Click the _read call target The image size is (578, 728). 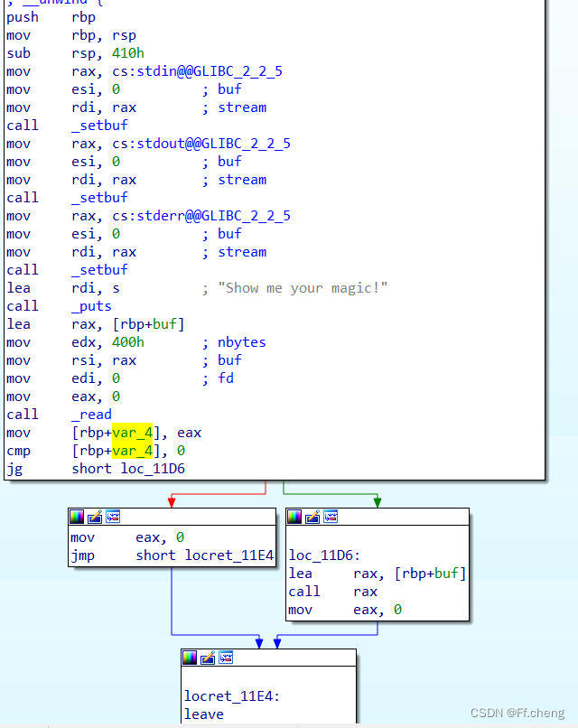click(x=91, y=415)
